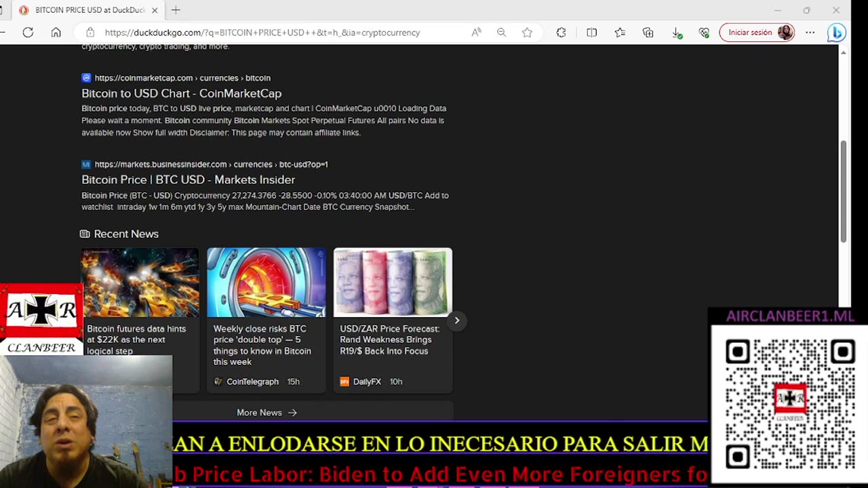Click the Markets Insider result snippet text
The image size is (868, 488).
coord(265,201)
